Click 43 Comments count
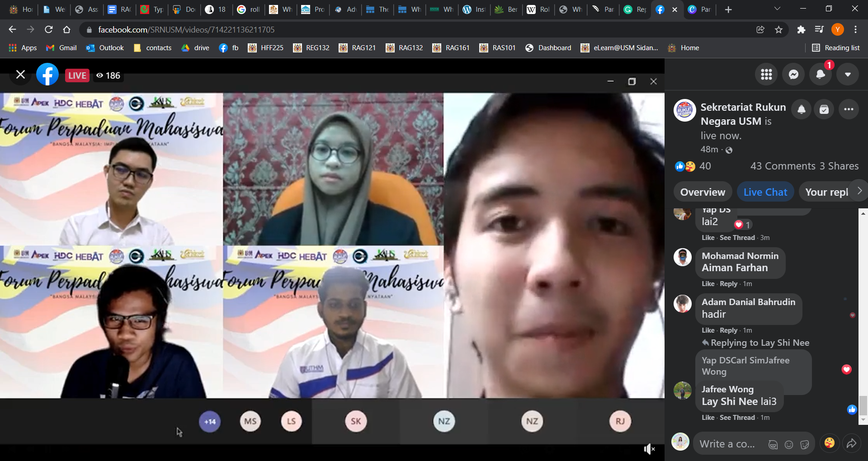868x461 pixels. point(783,166)
